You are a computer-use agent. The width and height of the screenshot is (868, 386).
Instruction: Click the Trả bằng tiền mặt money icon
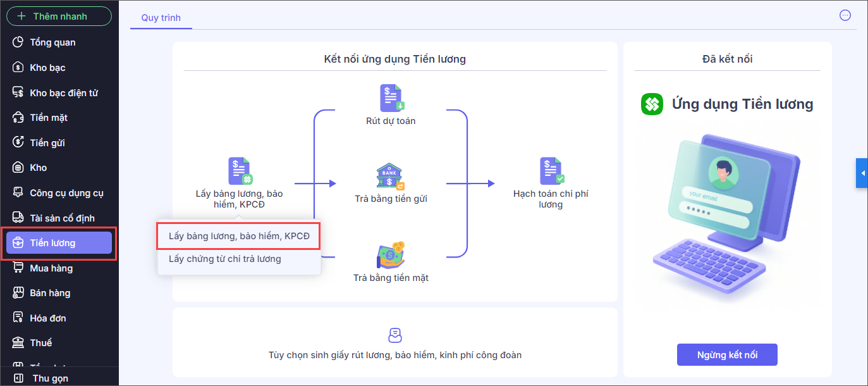pyautogui.click(x=391, y=255)
